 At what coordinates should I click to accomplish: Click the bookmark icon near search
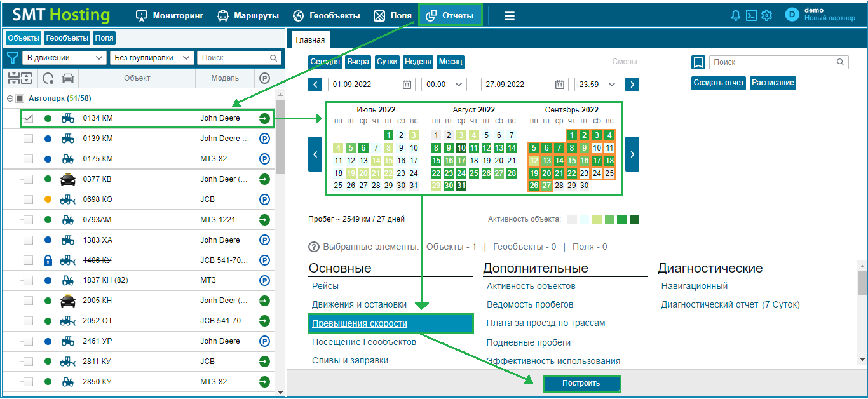coord(698,62)
